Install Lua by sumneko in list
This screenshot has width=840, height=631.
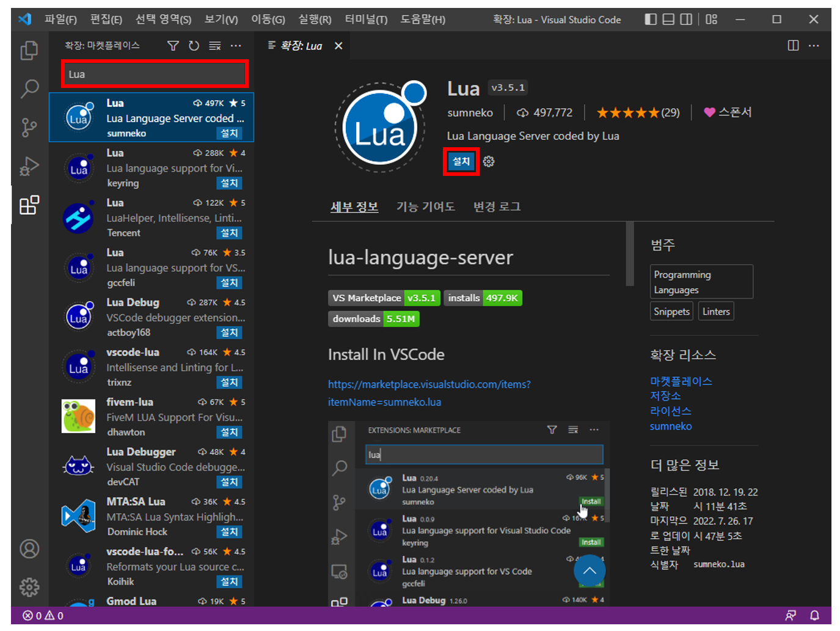point(230,133)
